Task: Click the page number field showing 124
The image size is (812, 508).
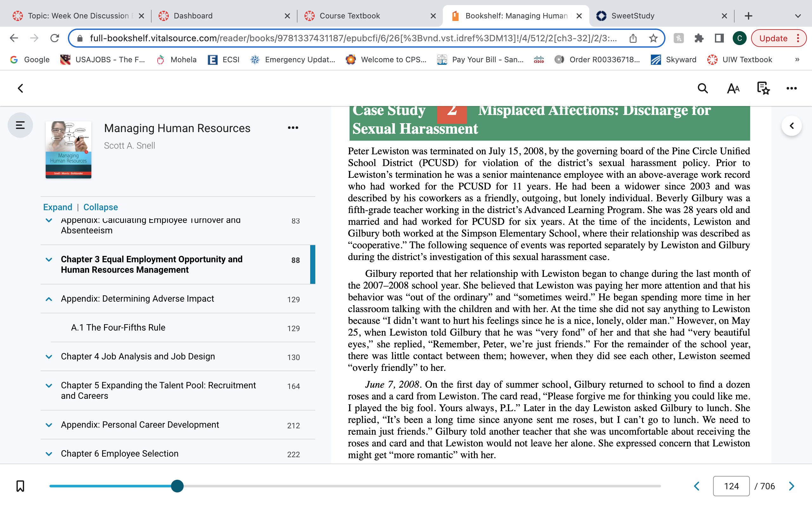Action: 731,486
